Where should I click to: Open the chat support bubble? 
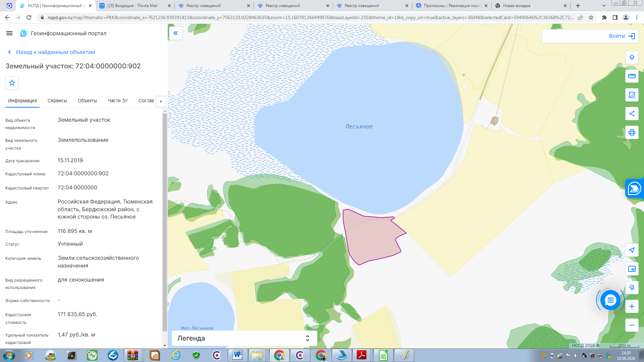pos(610,300)
